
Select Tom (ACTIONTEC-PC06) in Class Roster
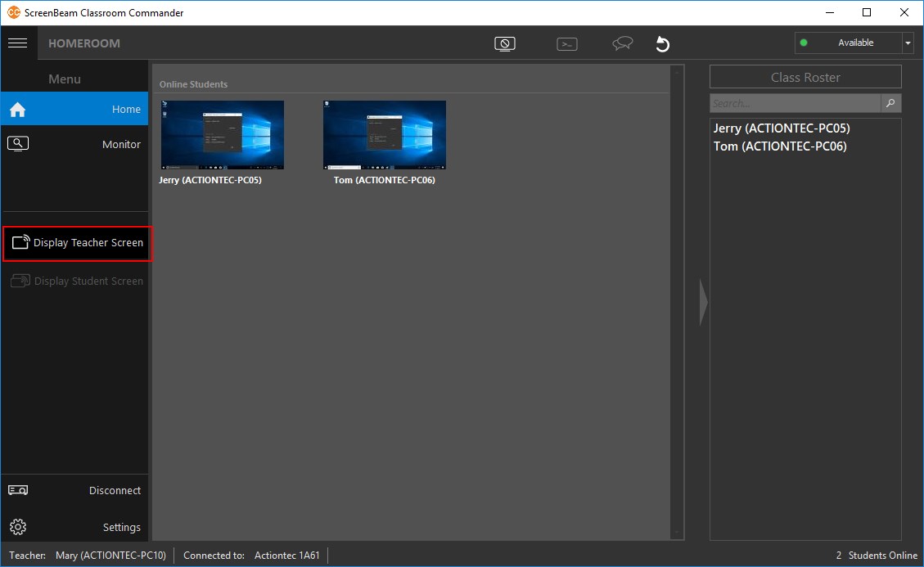[x=780, y=146]
